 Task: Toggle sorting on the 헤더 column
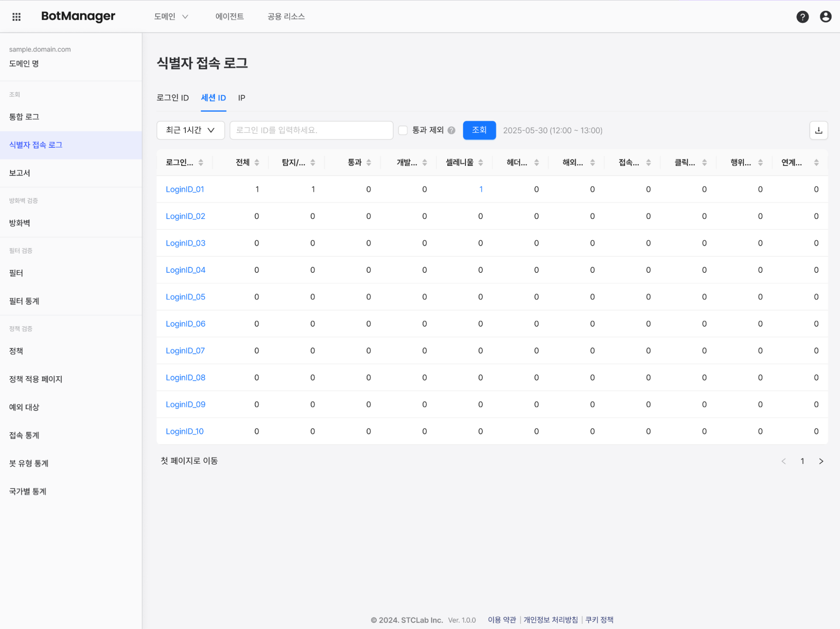537,162
